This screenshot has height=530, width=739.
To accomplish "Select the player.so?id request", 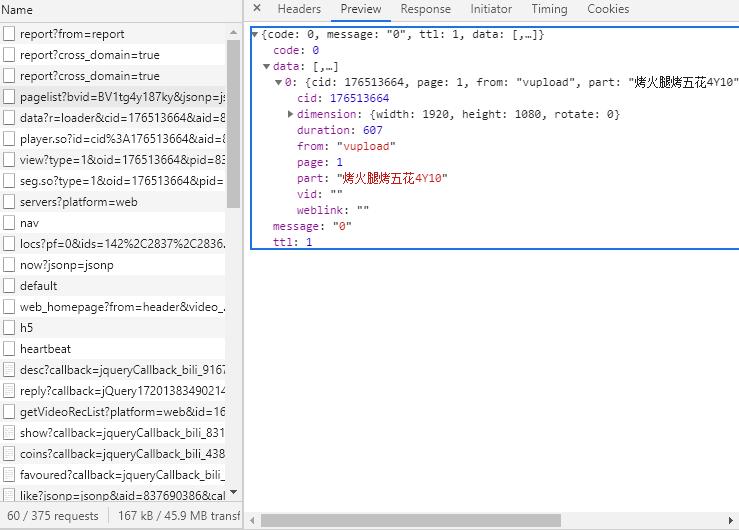I will pyautogui.click(x=113, y=139).
